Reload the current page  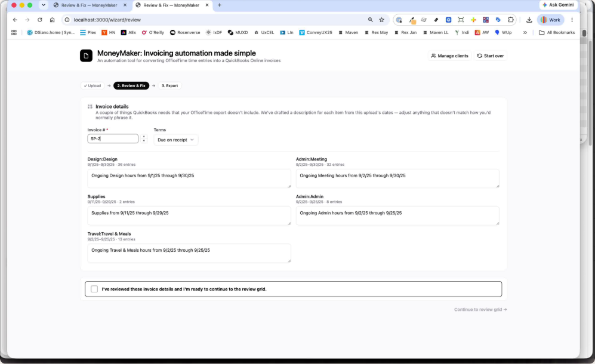pyautogui.click(x=40, y=20)
